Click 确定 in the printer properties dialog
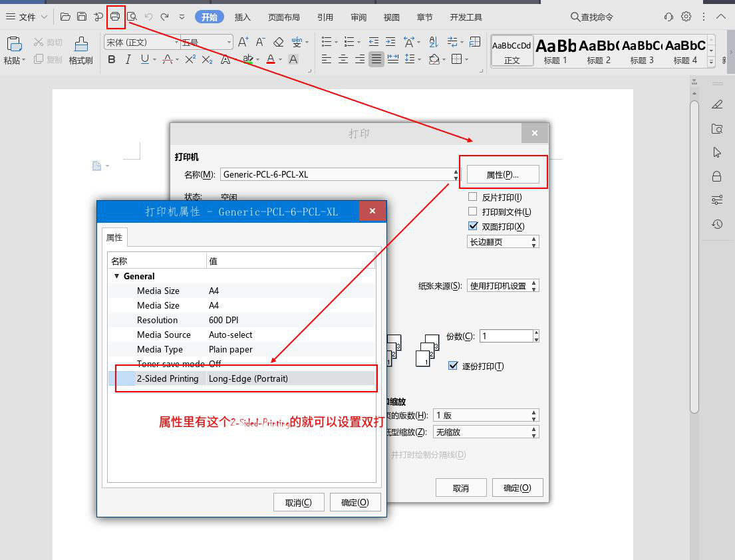Screen dimensions: 735x560 pyautogui.click(x=355, y=502)
